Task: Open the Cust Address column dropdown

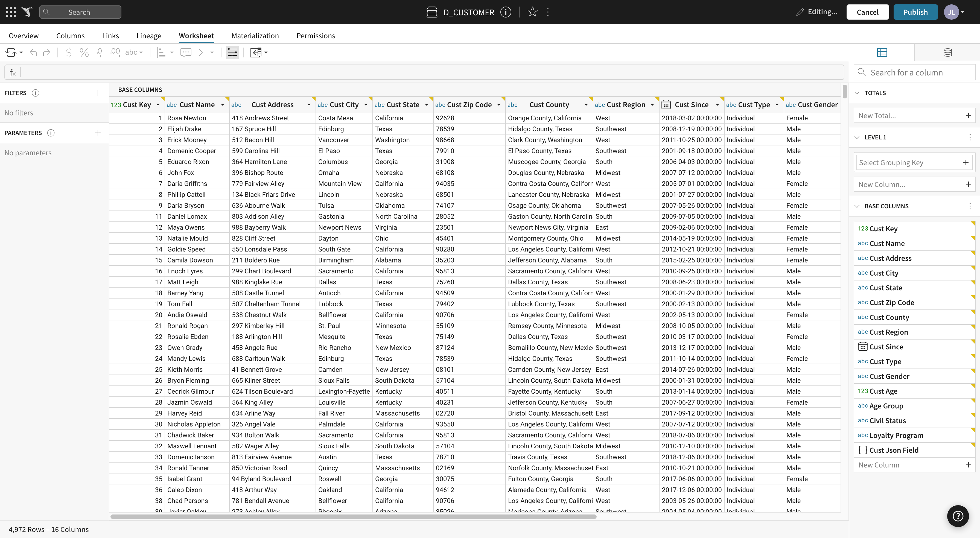Action: click(309, 105)
